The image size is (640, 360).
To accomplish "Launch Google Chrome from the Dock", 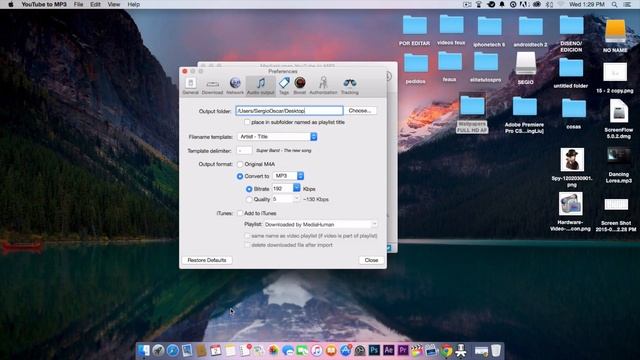I will (446, 350).
